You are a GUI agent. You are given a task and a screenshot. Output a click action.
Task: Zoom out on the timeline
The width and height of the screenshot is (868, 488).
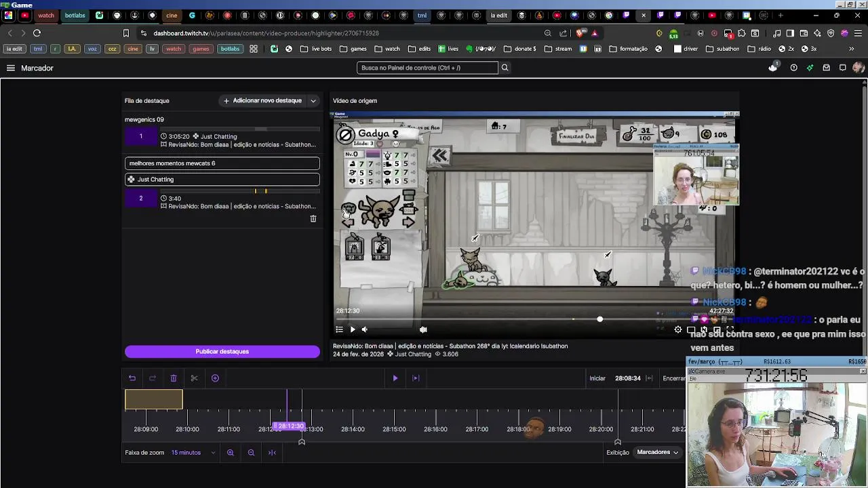click(251, 453)
